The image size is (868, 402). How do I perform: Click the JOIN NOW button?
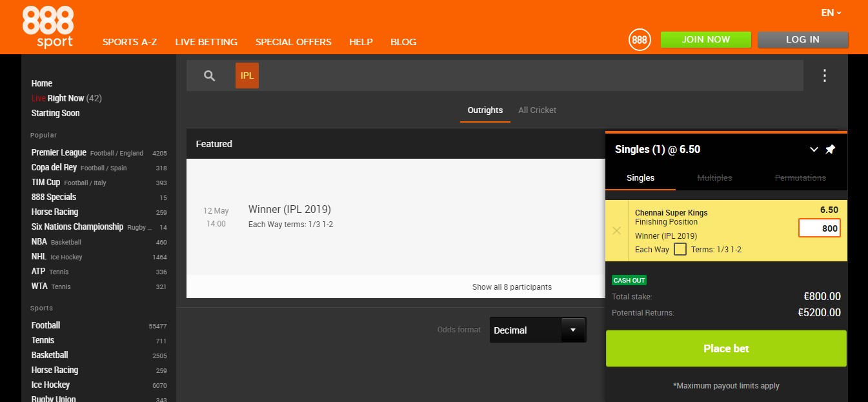[x=706, y=39]
